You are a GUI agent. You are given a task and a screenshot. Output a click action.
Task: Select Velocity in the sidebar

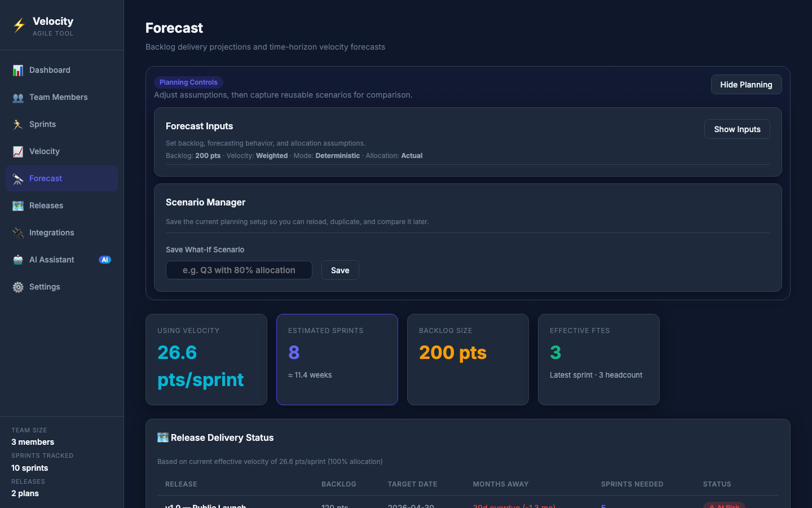click(x=62, y=151)
